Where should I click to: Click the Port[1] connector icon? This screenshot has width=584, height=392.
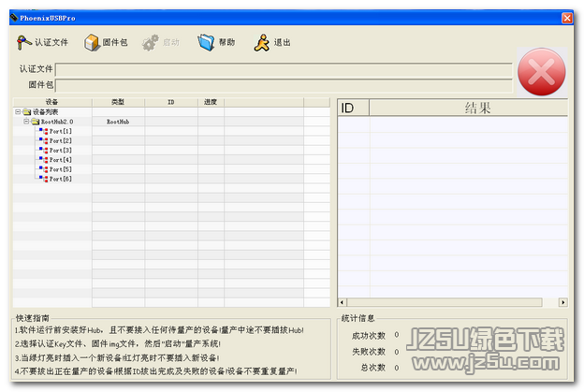44,131
